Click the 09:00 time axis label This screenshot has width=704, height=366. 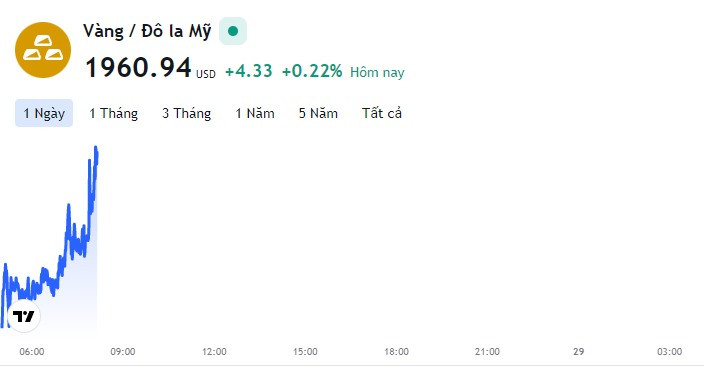[123, 352]
